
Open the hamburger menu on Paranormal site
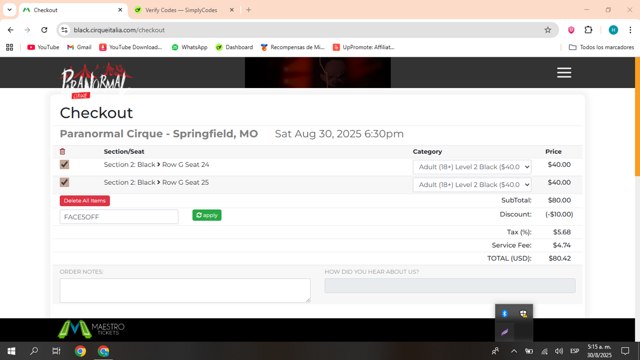click(564, 73)
